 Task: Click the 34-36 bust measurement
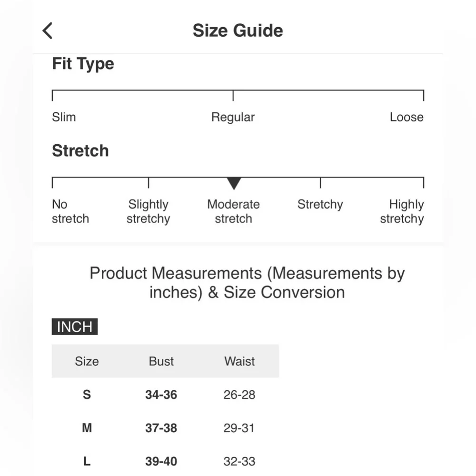click(161, 395)
